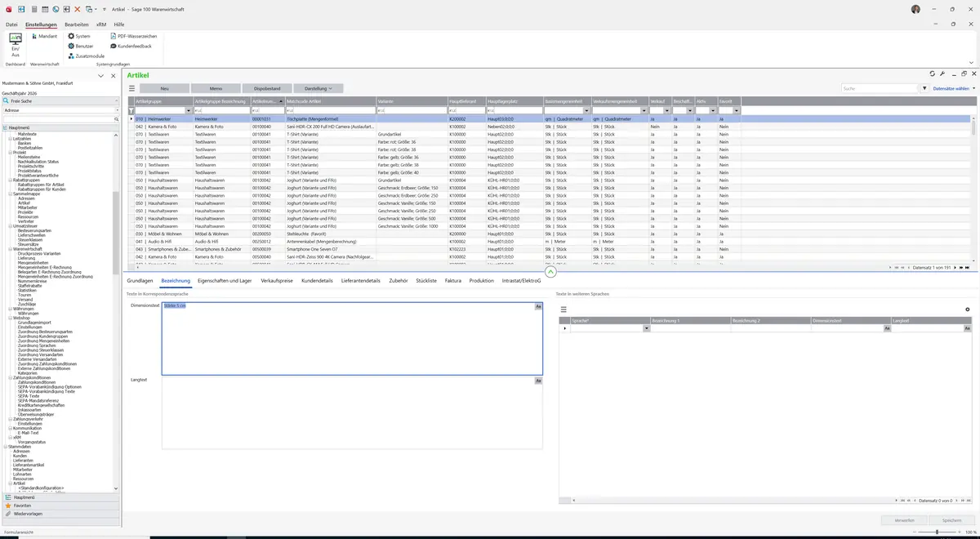Collapse the Freie Suche section
Viewport: 980px width, 539px height.
(x=117, y=100)
